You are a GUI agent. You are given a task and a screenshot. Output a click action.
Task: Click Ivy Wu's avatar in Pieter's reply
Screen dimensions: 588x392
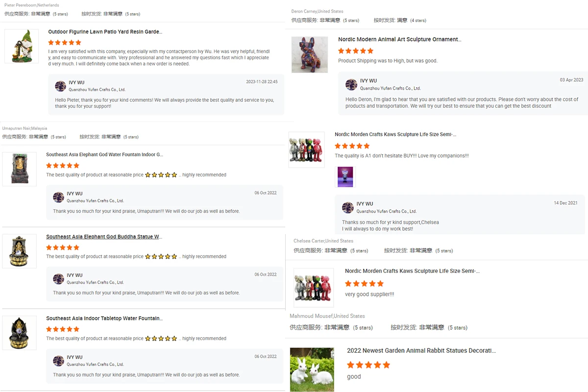(60, 86)
